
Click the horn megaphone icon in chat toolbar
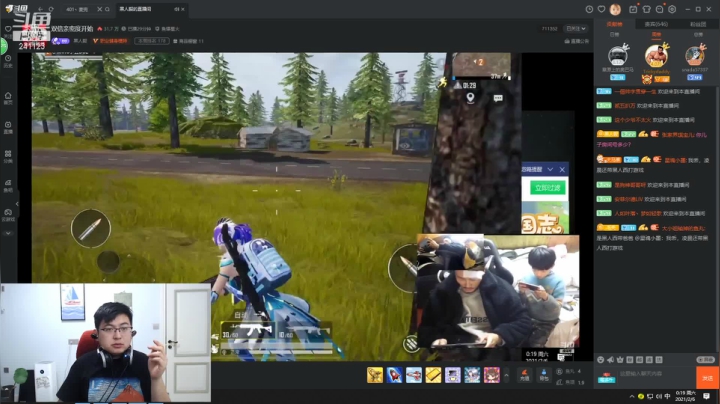point(610,360)
